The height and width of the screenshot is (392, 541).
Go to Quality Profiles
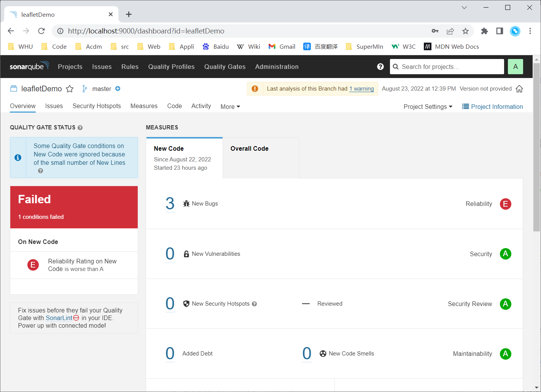[x=171, y=67]
